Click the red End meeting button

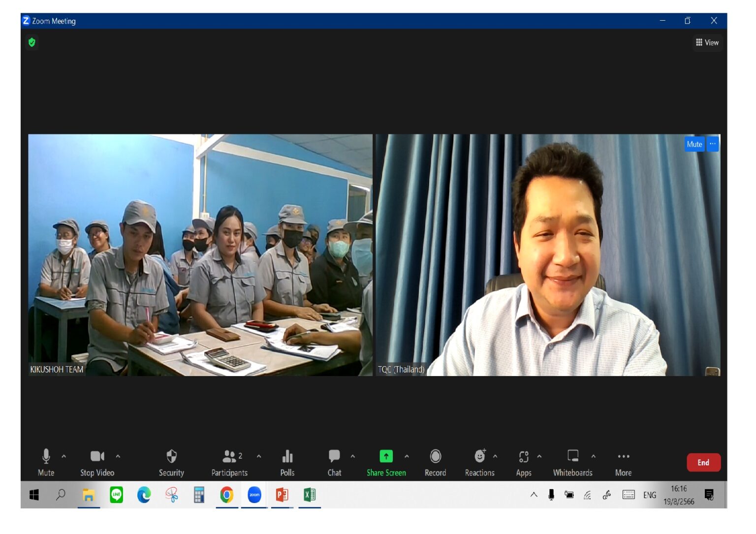pyautogui.click(x=703, y=463)
